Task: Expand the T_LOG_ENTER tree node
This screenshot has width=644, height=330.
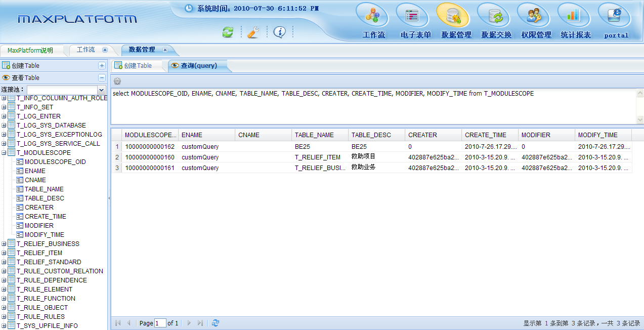Action: (x=4, y=116)
